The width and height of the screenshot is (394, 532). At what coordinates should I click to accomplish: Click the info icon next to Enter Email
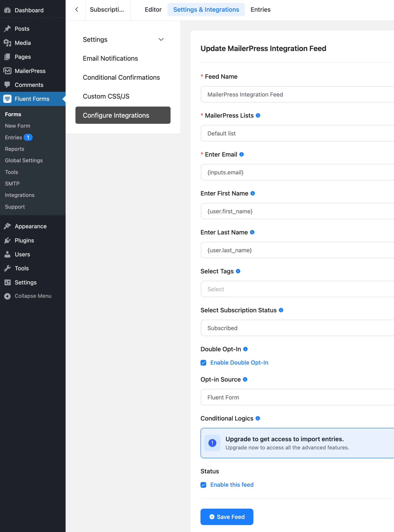(x=242, y=154)
